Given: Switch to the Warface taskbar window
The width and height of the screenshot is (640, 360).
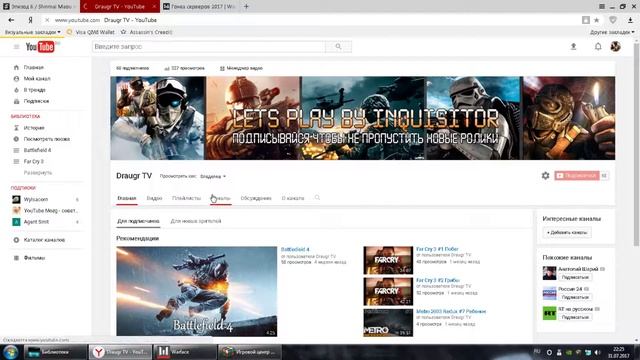Looking at the screenshot, I should pyautogui.click(x=185, y=352).
